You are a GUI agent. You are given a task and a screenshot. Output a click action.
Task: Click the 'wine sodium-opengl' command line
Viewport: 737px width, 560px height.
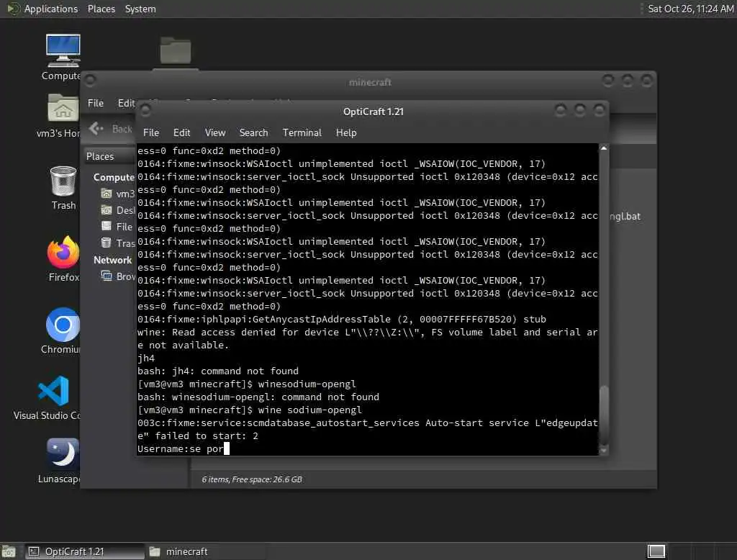coord(250,410)
